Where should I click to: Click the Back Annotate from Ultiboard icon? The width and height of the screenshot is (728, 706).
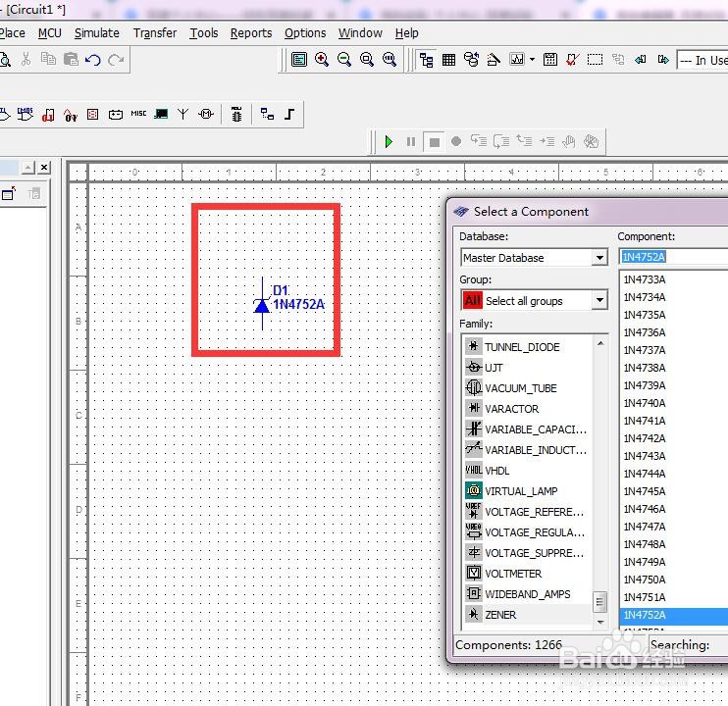pyautogui.click(x=641, y=60)
